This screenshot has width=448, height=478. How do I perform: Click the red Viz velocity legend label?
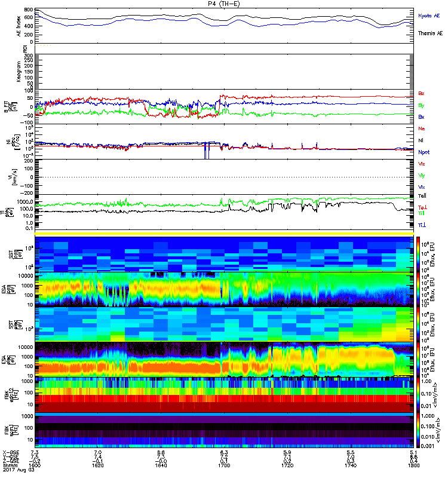pos(422,164)
